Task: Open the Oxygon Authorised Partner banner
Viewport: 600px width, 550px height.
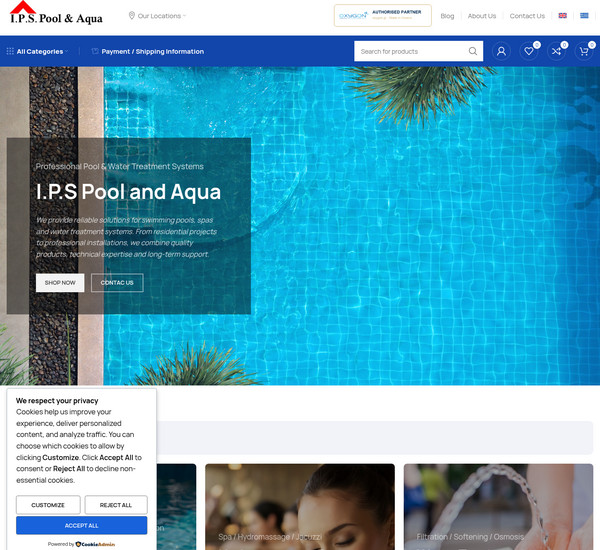Action: (x=383, y=15)
